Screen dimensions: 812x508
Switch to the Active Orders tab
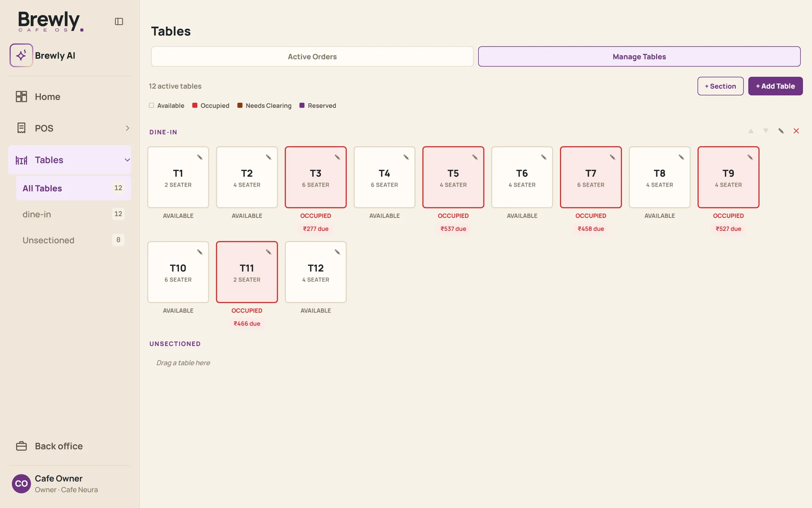[312, 57]
